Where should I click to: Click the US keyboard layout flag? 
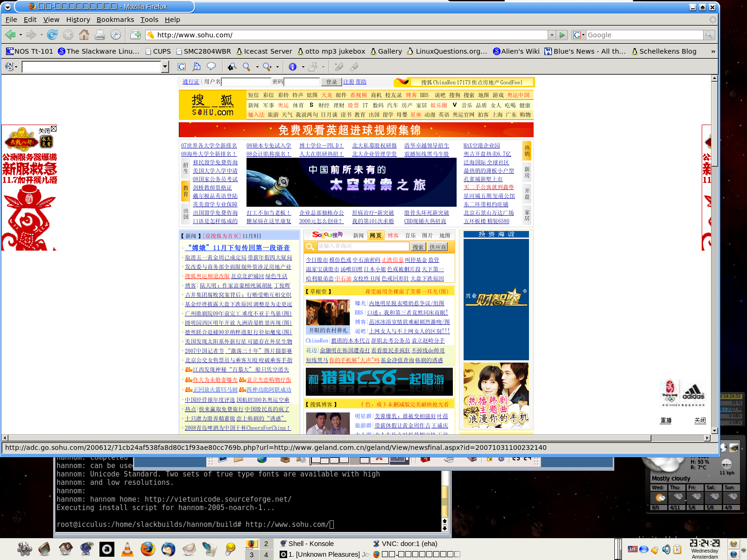[633, 549]
